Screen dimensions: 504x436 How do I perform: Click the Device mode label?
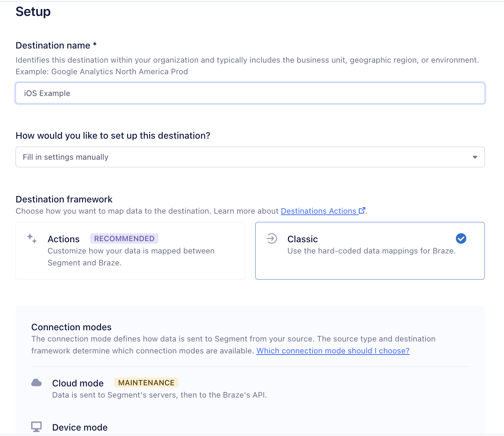pyautogui.click(x=80, y=427)
